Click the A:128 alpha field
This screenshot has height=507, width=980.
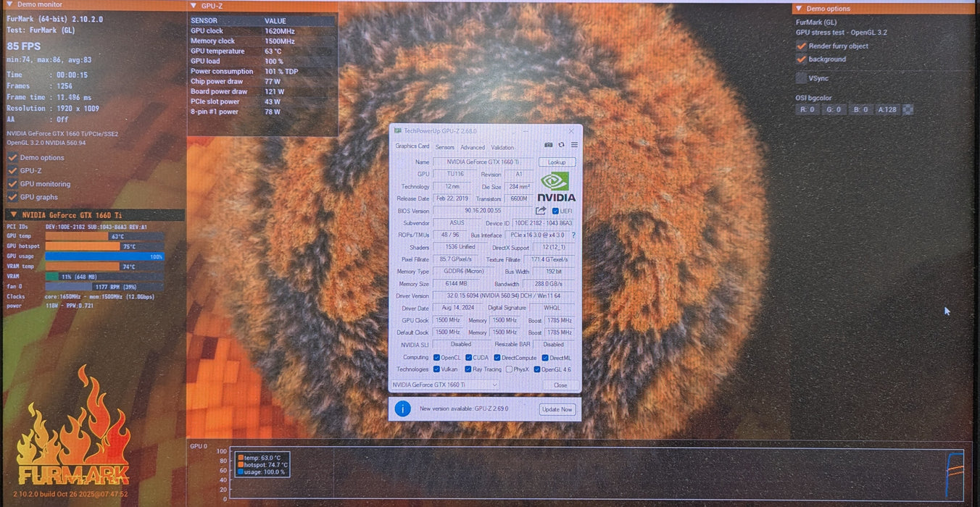[x=887, y=109]
